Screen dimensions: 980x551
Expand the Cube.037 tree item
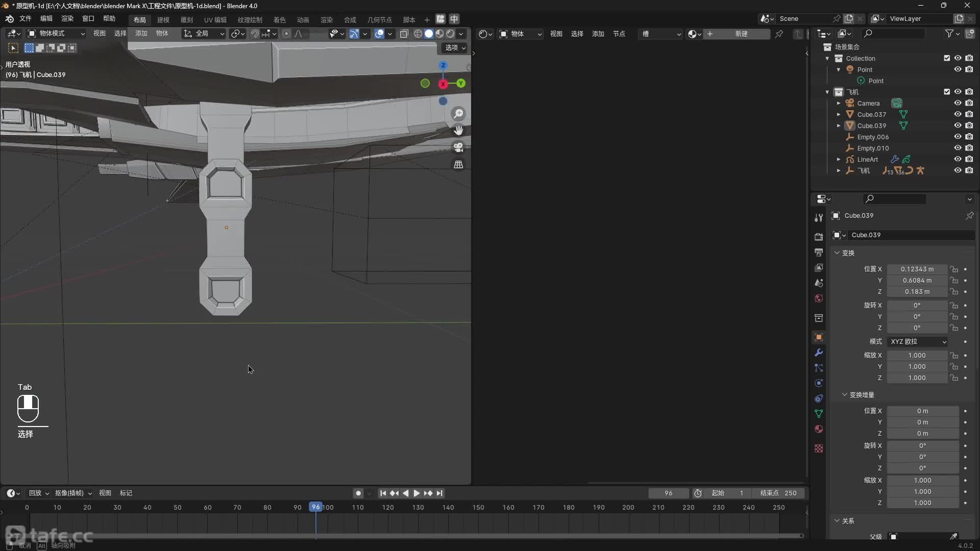tap(838, 114)
